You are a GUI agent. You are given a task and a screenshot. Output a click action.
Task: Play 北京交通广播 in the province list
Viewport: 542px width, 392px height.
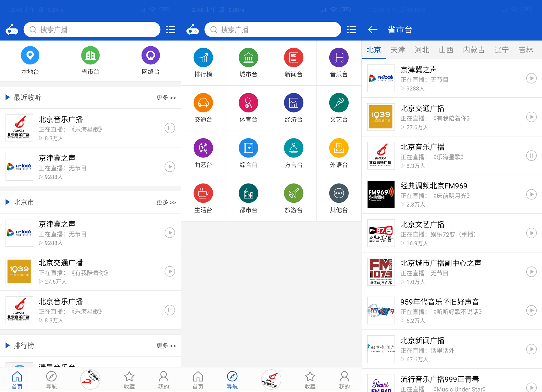click(x=531, y=117)
